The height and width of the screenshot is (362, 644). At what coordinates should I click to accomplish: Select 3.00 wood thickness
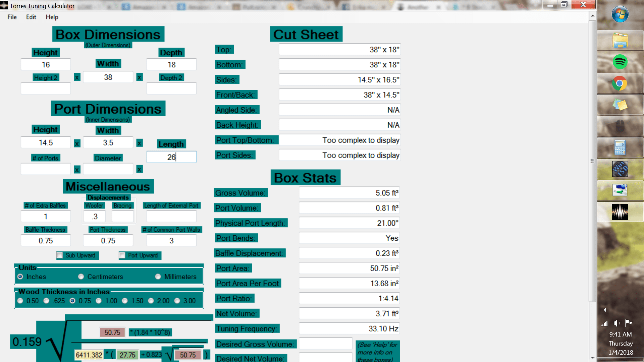[177, 301]
